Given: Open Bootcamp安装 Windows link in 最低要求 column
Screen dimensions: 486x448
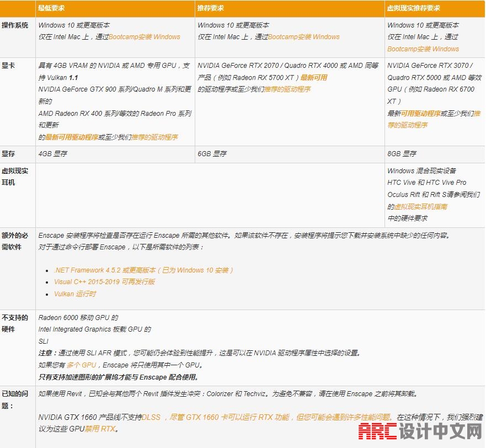Looking at the screenshot, I should pyautogui.click(x=144, y=37).
